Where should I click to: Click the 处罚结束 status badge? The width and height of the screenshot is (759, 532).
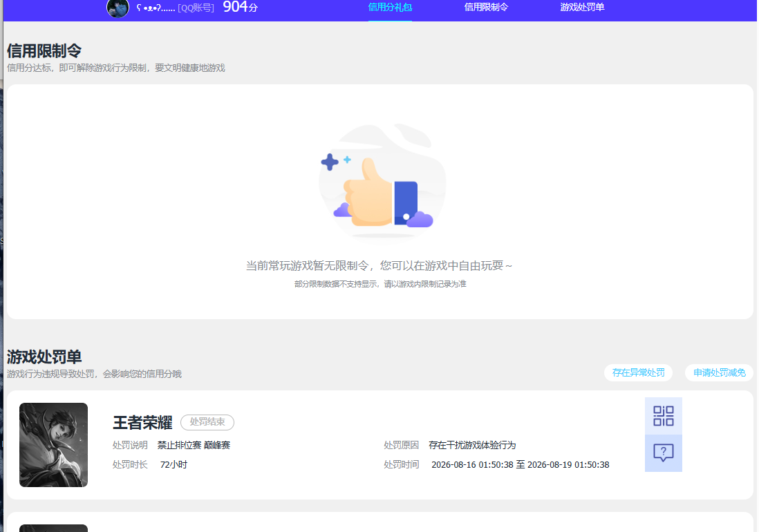point(207,422)
